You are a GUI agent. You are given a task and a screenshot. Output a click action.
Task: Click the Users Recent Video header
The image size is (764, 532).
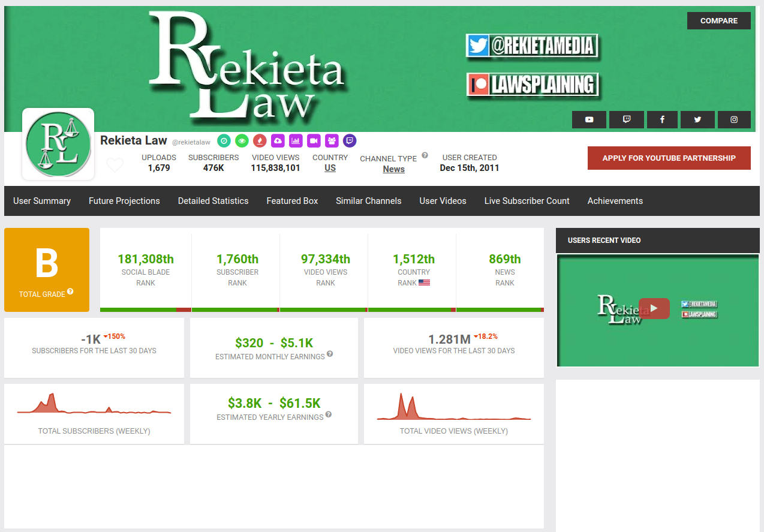pos(658,241)
